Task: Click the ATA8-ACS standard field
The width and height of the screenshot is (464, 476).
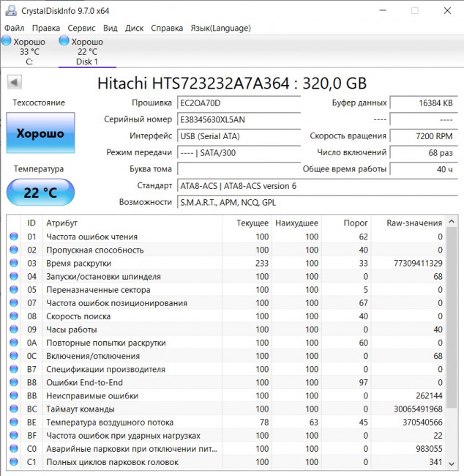Action: pyautogui.click(x=318, y=186)
